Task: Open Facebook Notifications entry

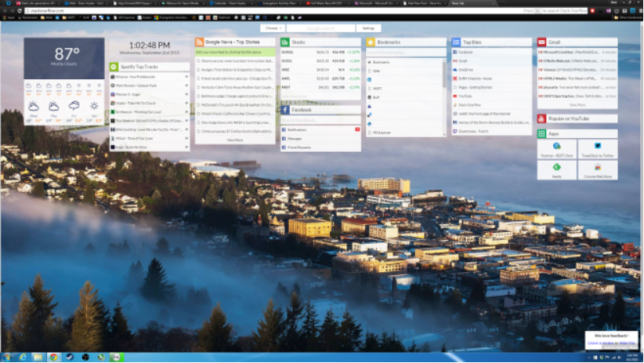Action: [298, 129]
